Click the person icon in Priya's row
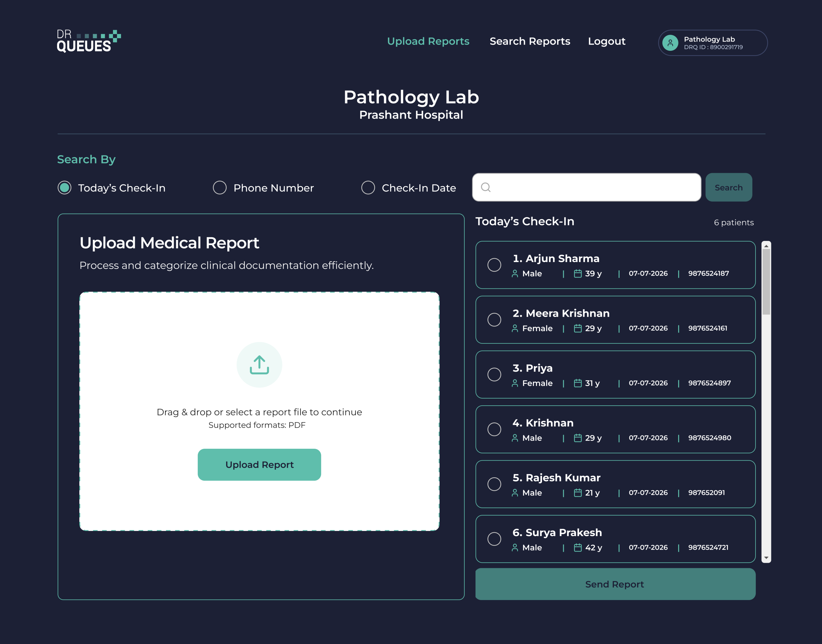This screenshot has width=822, height=644. pos(515,383)
